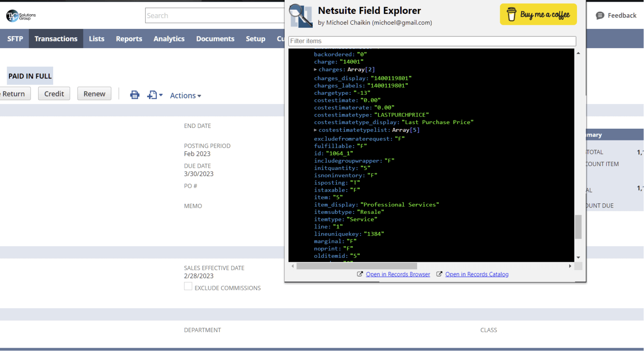Click the TAC Solutions Group logo
Image resolution: width=644 pixels, height=351 pixels.
21,16
